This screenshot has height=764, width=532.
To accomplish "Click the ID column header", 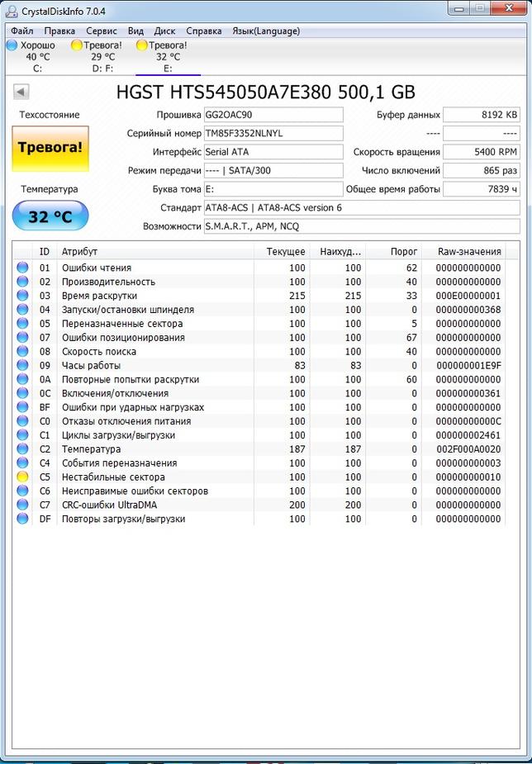I will pos(45,251).
